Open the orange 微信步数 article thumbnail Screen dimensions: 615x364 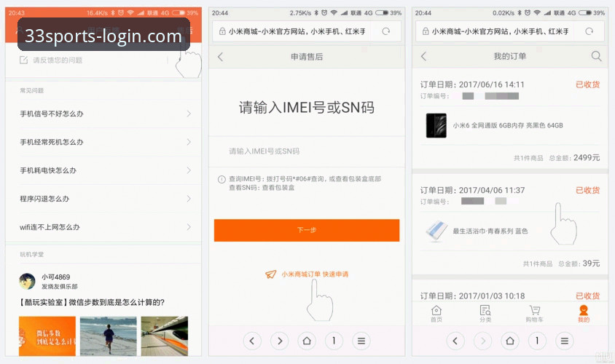point(47,336)
